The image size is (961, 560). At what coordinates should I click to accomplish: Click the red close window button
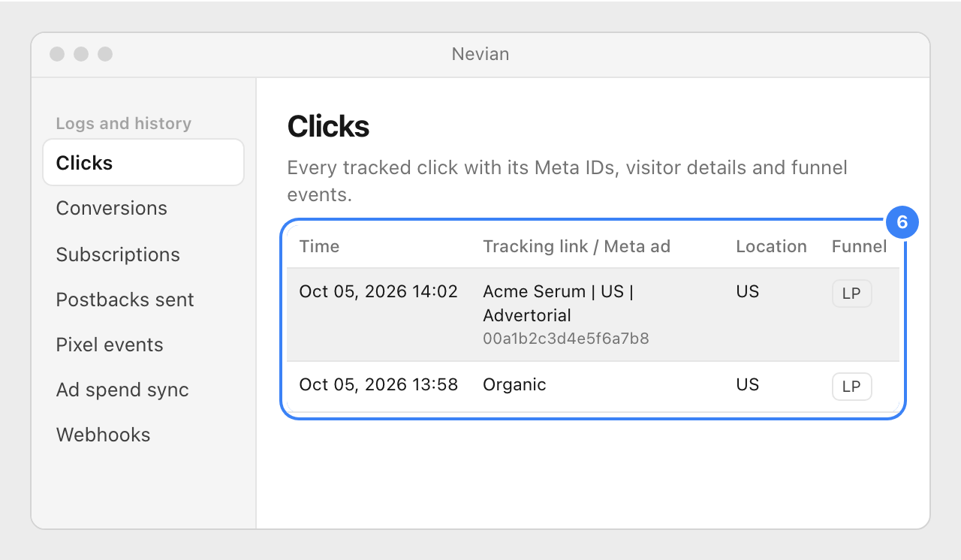57,54
